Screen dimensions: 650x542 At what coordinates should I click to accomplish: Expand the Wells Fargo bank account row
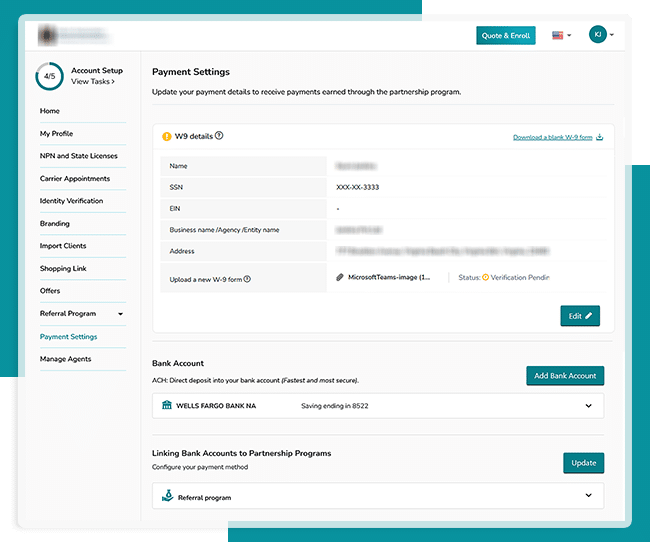coord(588,406)
